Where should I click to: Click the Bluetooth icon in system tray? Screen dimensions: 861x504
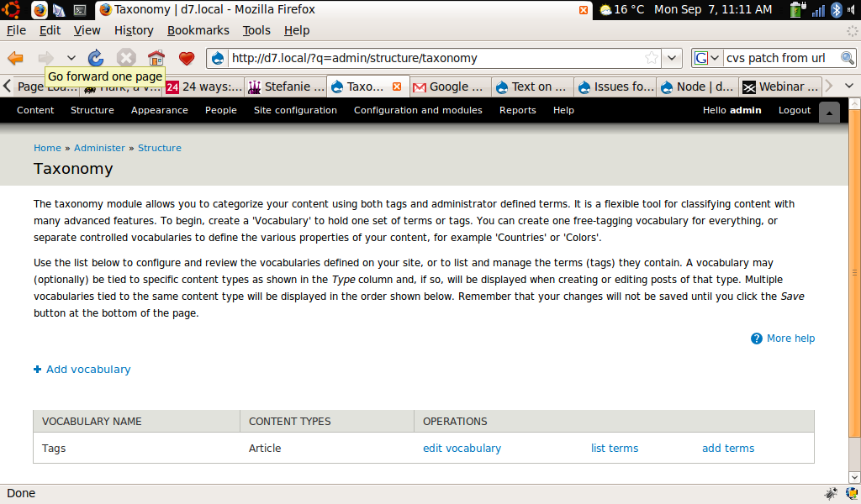pos(837,10)
